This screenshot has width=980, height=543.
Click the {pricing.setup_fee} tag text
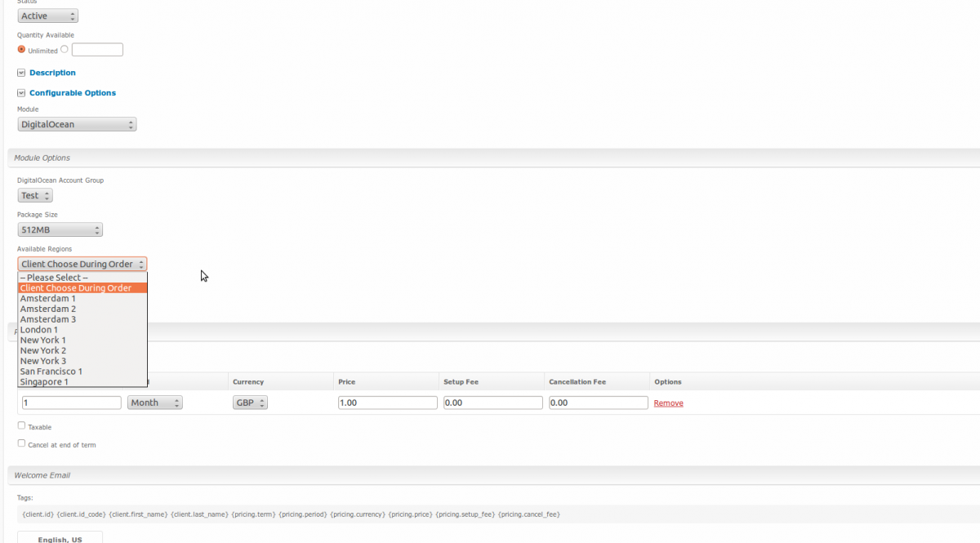tap(465, 514)
